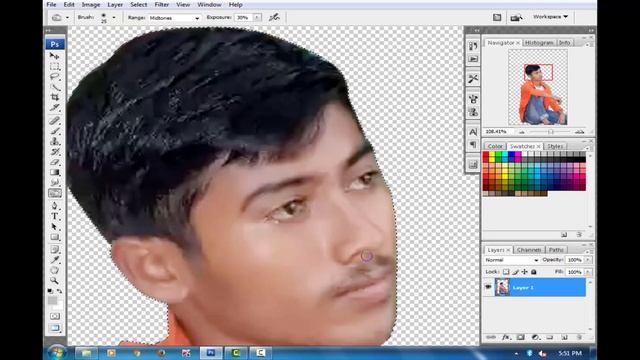Open the Paragraph panel icon

click(x=473, y=144)
